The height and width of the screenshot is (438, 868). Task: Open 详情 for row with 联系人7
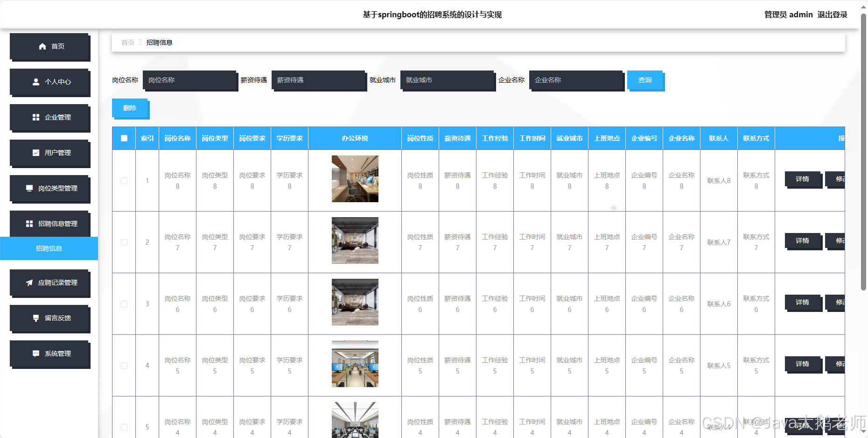pos(803,240)
